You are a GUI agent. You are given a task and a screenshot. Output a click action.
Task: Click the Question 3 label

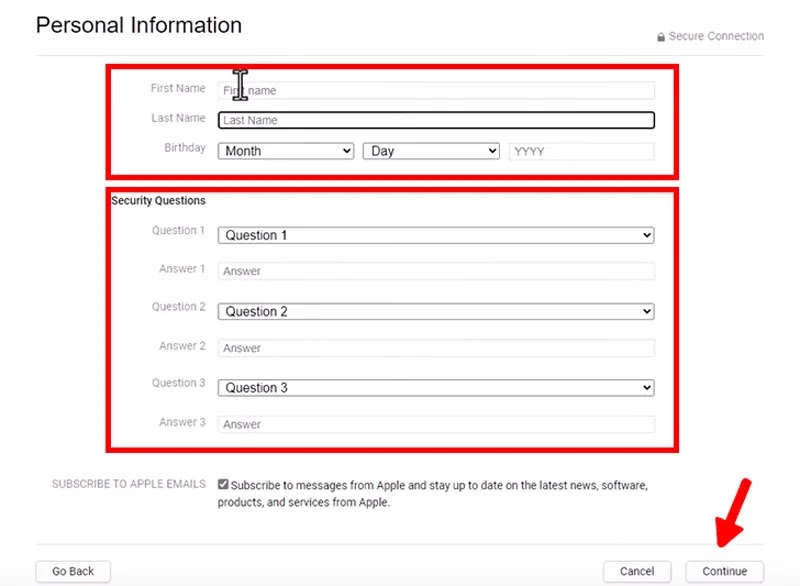pos(179,383)
